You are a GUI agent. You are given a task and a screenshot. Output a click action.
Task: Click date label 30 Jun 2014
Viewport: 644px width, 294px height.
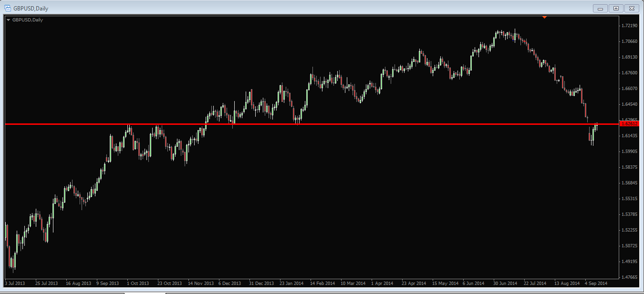(x=505, y=283)
